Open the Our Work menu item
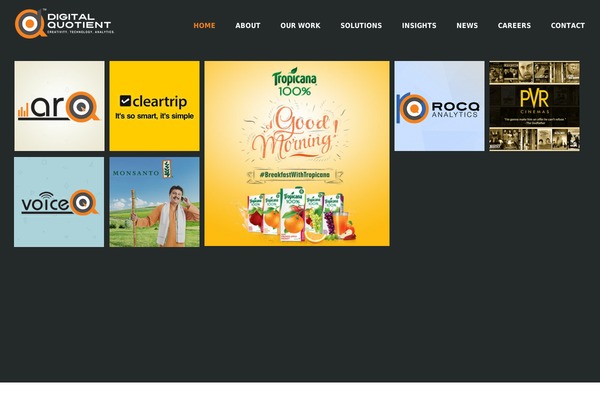The height and width of the screenshot is (400, 600). (x=300, y=26)
